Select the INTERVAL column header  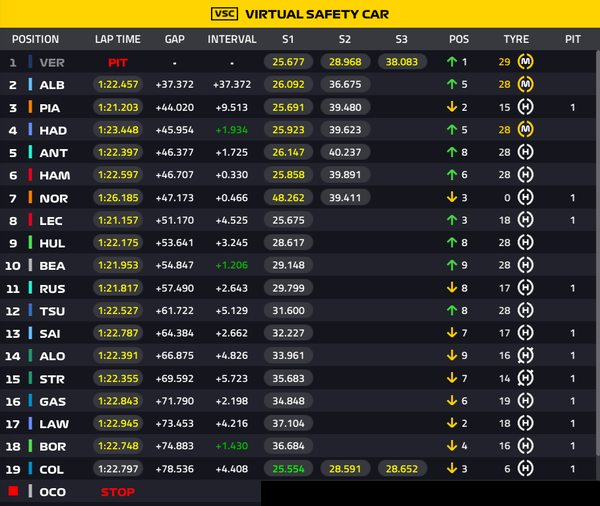[232, 39]
